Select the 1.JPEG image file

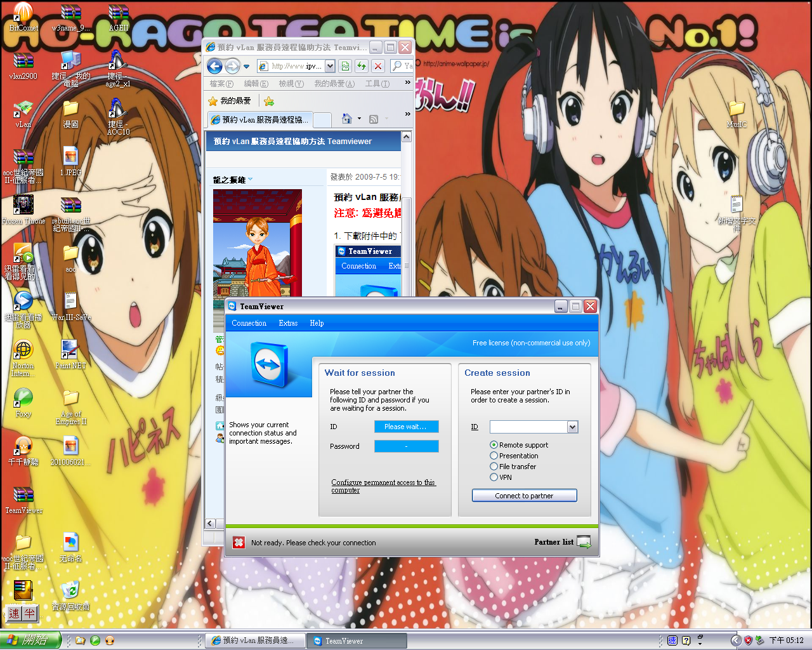click(70, 162)
